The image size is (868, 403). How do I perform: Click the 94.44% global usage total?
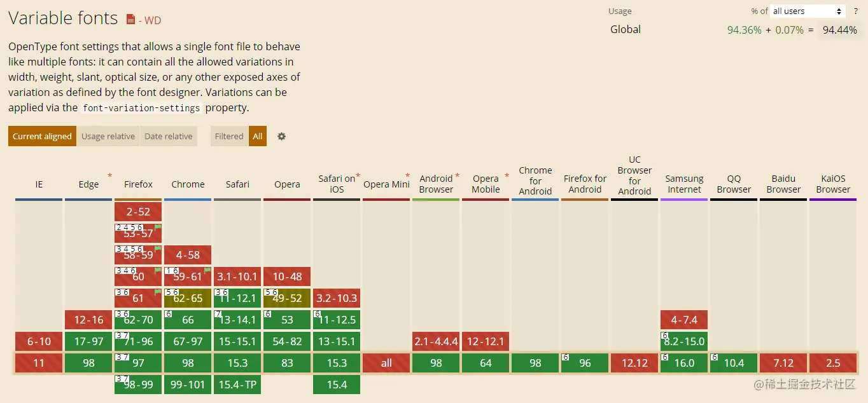(839, 30)
